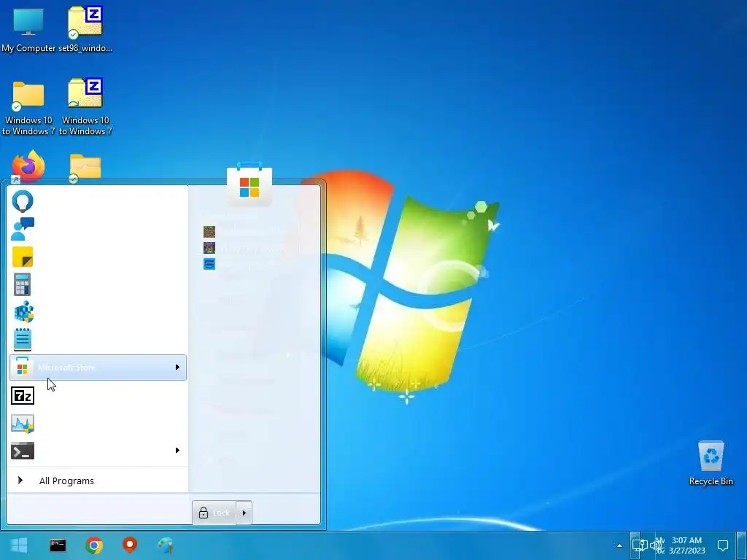Open the volume speaker tray icon
Screen dimensions: 747x560
(x=656, y=545)
